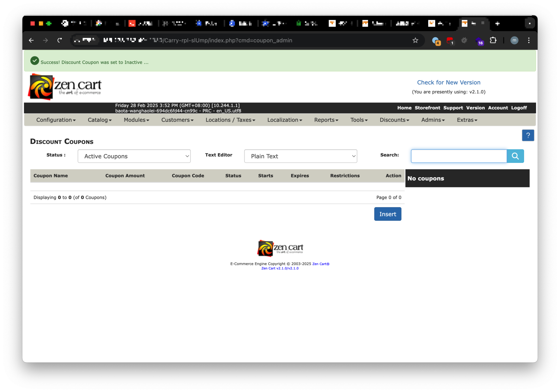Image resolution: width=560 pixels, height=392 pixels.
Task: Open the Active Coupons status dropdown
Action: [x=134, y=156]
